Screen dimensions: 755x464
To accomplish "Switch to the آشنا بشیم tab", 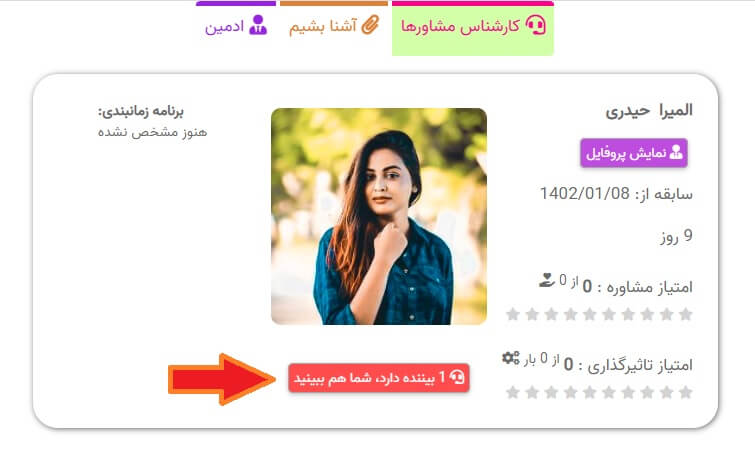I will point(334,25).
